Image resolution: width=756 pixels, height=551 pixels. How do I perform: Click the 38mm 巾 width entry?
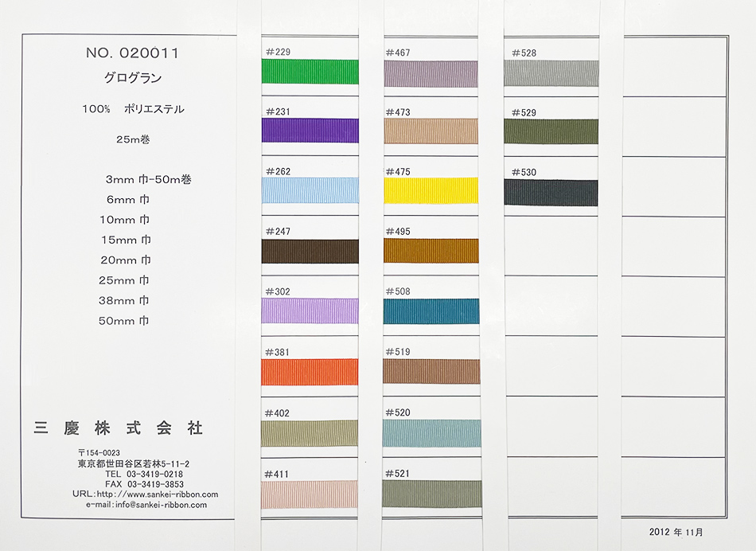click(x=124, y=301)
